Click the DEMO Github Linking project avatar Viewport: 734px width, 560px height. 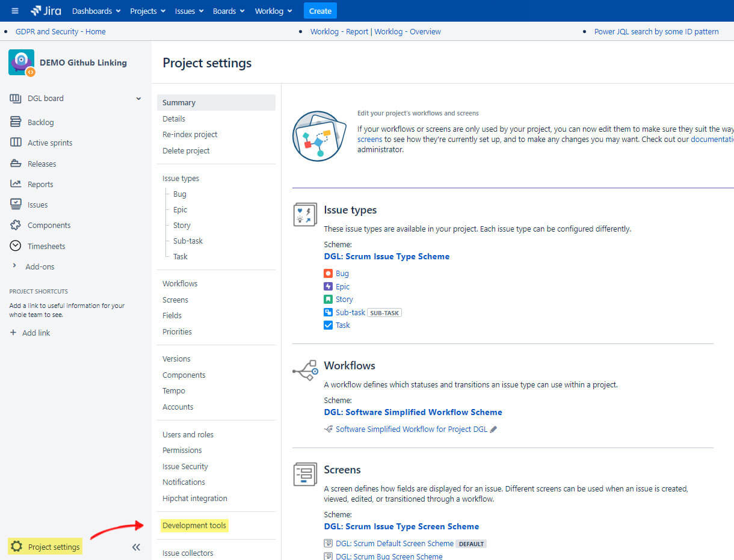point(22,63)
